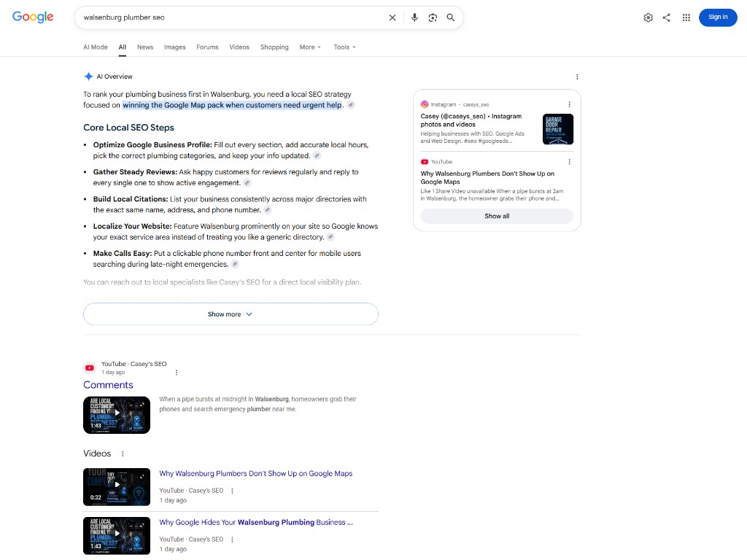Submit search with magnifying glass icon
The width and height of the screenshot is (747, 560).
(450, 17)
